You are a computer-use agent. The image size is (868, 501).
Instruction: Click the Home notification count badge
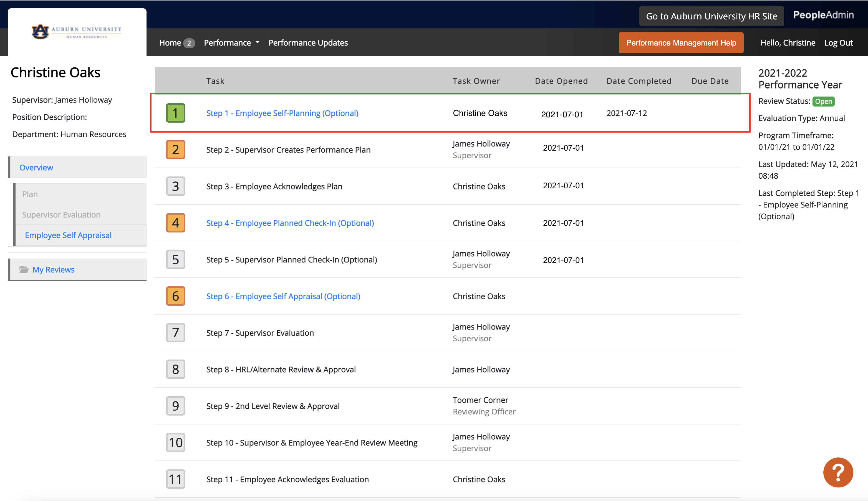[189, 43]
